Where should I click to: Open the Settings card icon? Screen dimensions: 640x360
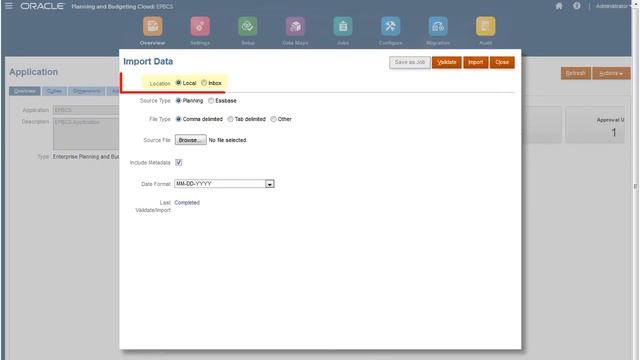coord(200,26)
